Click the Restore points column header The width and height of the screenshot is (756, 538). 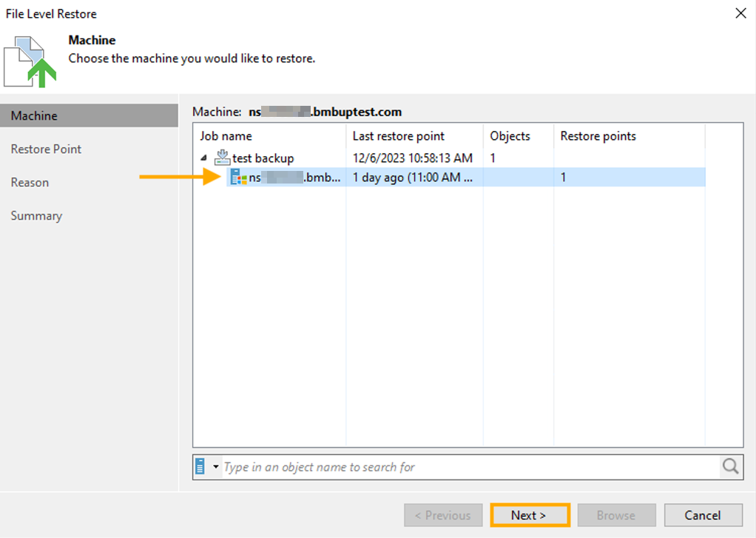coord(598,136)
